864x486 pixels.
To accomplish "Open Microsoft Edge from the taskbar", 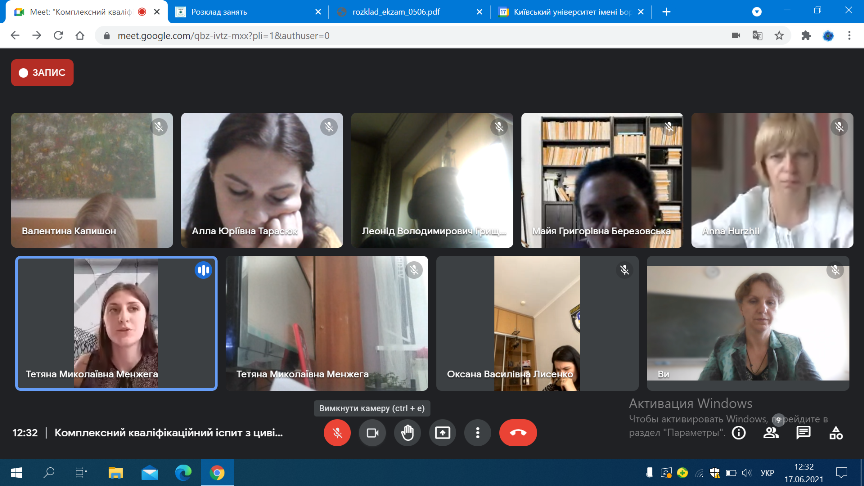I will [183, 472].
